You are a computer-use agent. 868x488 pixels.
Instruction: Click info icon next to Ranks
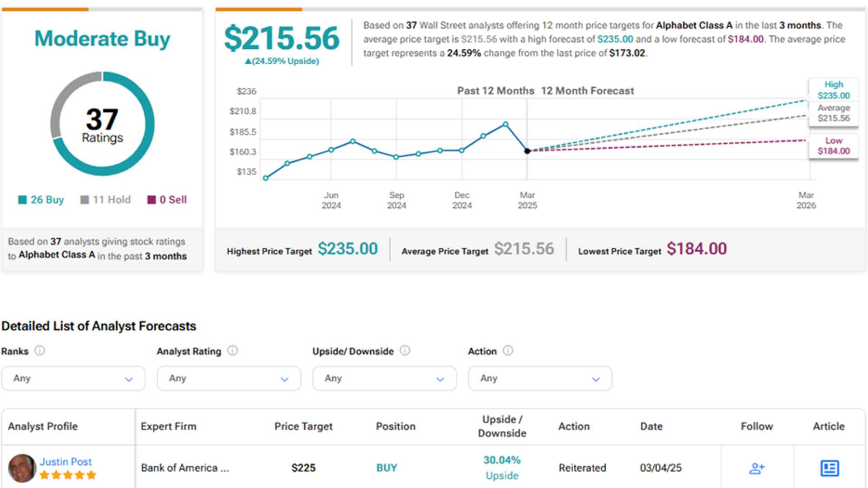click(40, 351)
